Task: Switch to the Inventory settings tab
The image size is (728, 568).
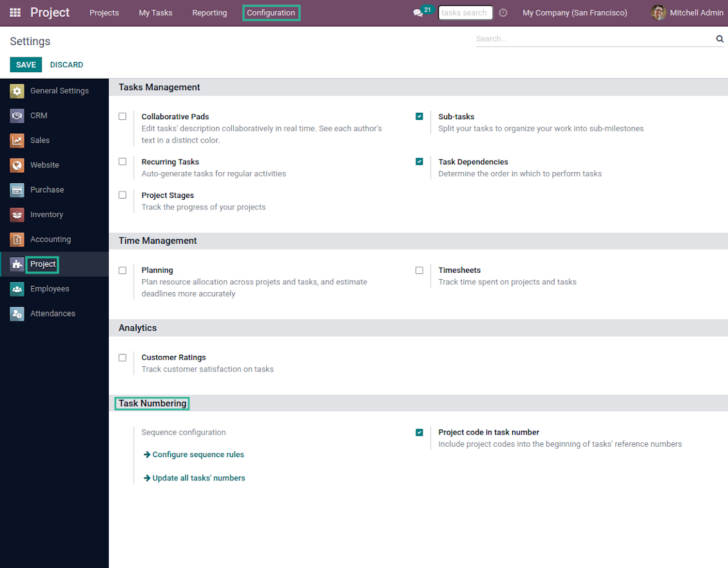Action: coord(54,215)
